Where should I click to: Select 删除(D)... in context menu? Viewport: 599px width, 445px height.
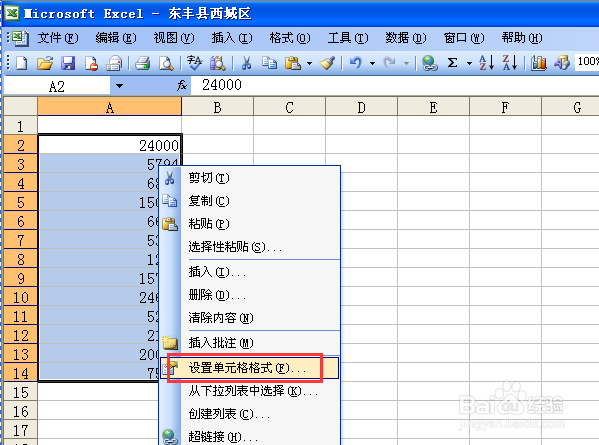(x=249, y=295)
